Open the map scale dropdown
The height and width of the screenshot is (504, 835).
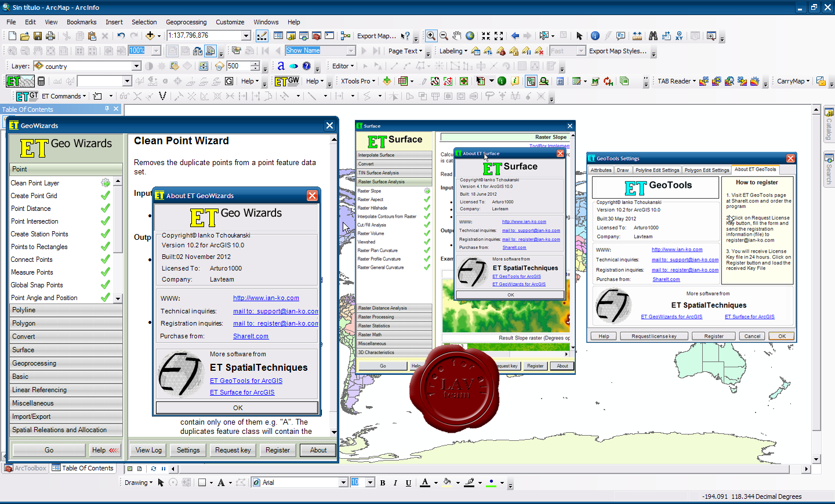(246, 36)
